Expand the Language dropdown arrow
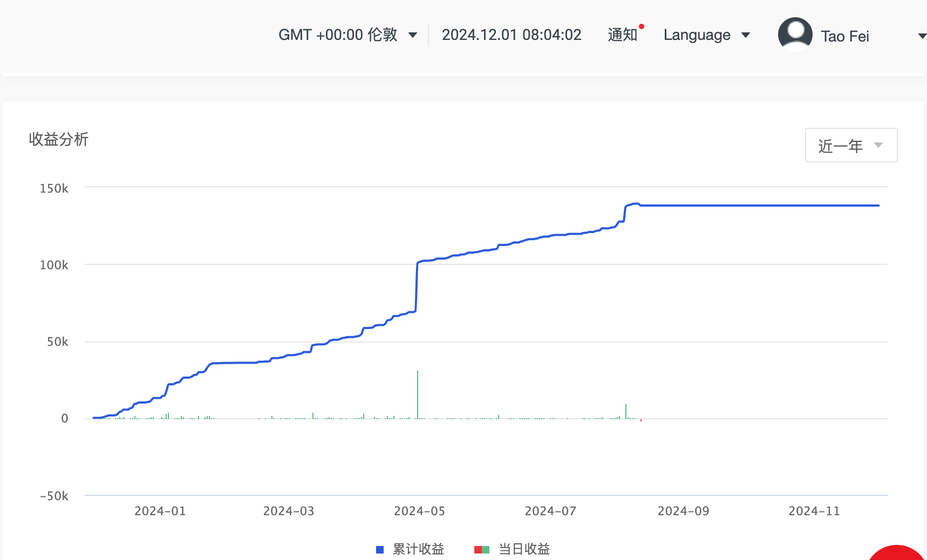Image resolution: width=927 pixels, height=560 pixels. tap(746, 35)
